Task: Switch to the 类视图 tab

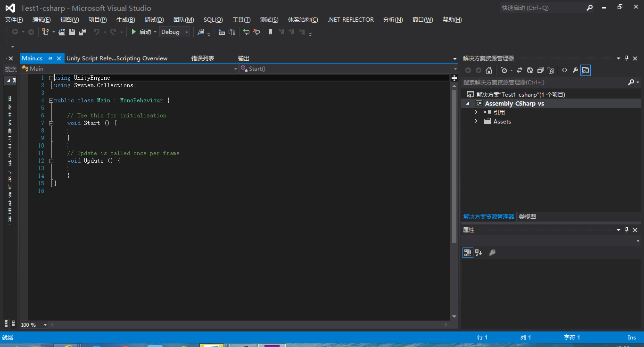Action: pos(528,217)
